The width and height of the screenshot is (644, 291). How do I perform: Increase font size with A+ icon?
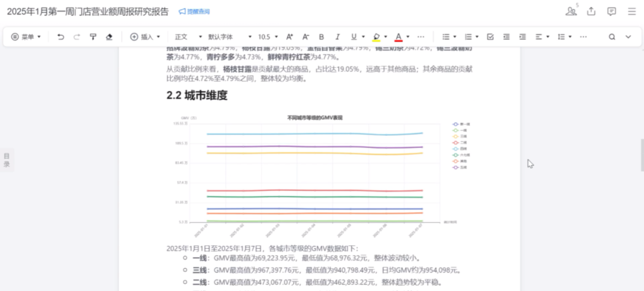(290, 37)
